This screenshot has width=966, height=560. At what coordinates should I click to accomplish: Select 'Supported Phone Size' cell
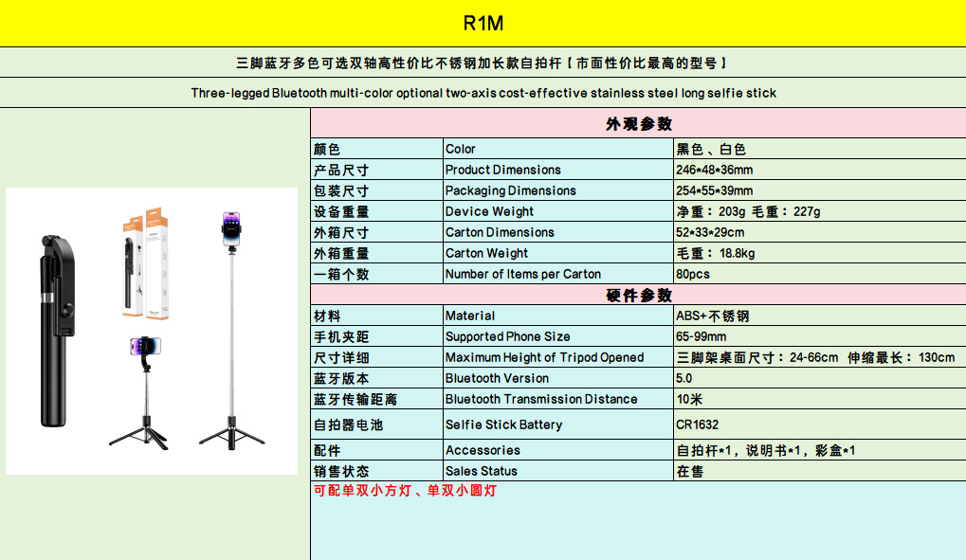pyautogui.click(x=558, y=336)
